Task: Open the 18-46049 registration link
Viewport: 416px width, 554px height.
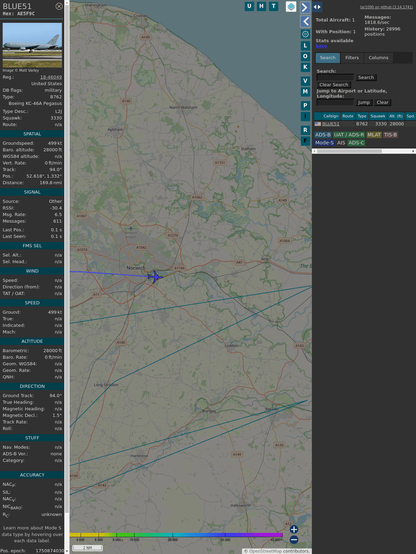Action: tap(51, 77)
